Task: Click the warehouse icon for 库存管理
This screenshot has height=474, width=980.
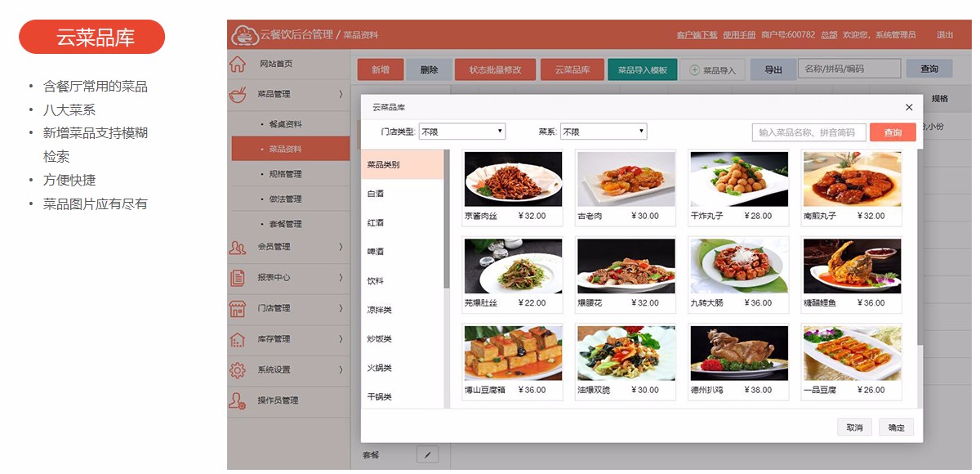Action: point(238,339)
